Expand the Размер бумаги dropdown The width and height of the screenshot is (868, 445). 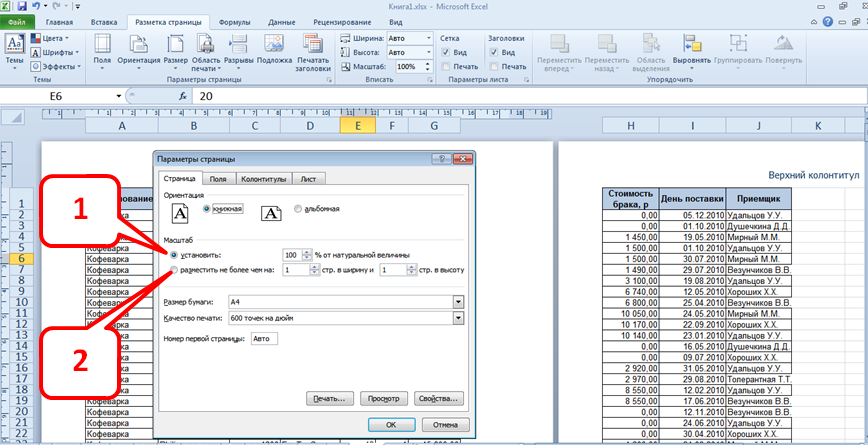click(459, 300)
